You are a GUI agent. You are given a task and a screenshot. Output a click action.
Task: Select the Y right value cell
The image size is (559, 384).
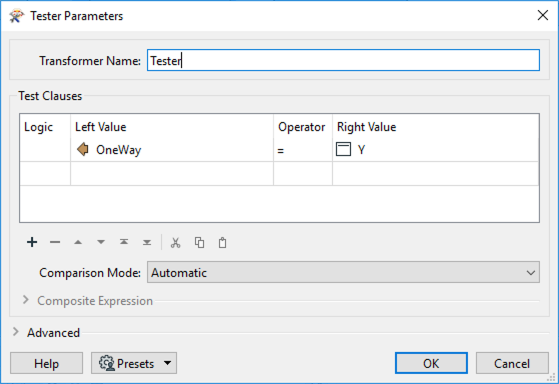click(435, 150)
